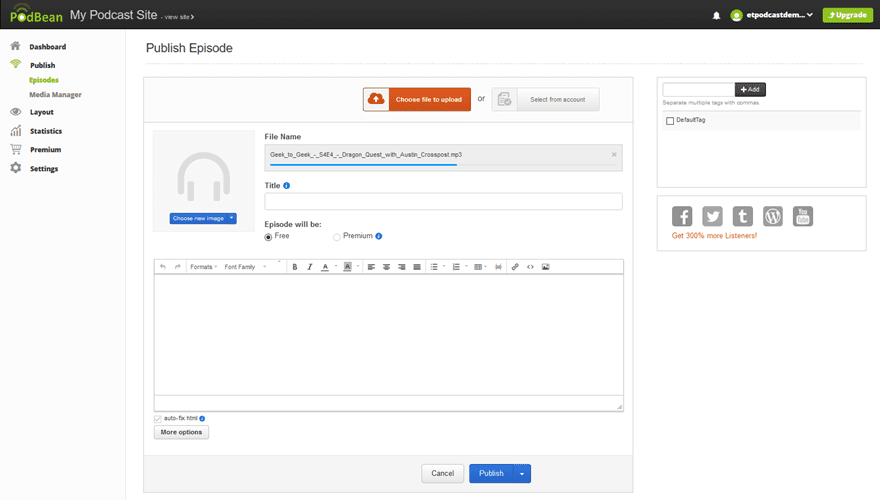
Task: Click Choose file to upload button
Action: coord(417,99)
